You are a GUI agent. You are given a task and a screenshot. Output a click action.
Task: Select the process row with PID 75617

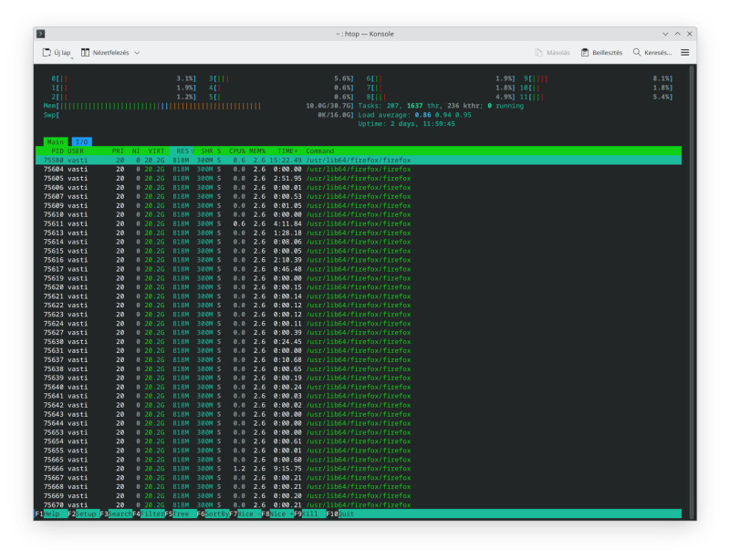click(359, 269)
